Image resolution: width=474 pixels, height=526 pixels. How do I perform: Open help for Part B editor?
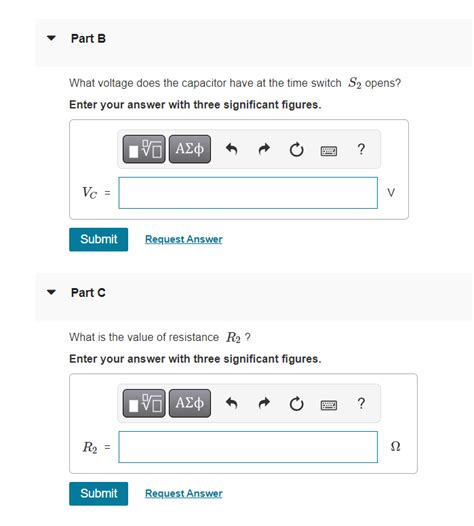361,149
